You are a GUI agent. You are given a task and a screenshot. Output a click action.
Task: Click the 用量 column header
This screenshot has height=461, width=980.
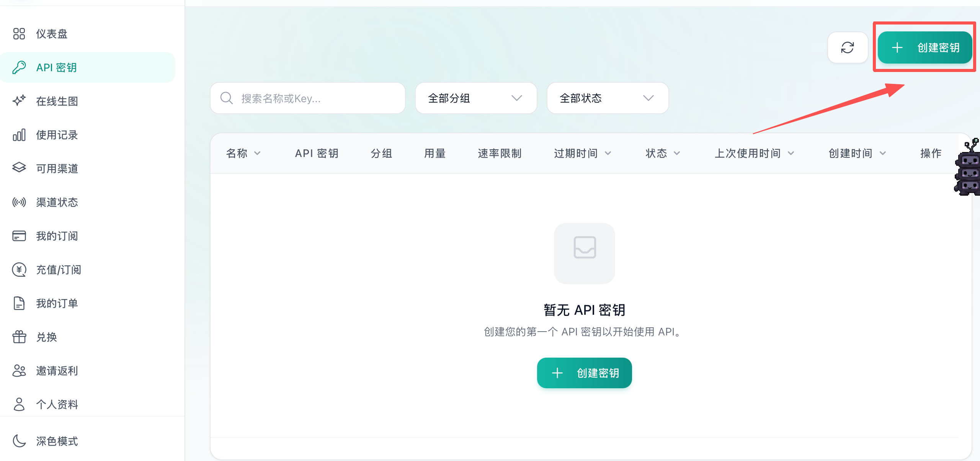(435, 154)
